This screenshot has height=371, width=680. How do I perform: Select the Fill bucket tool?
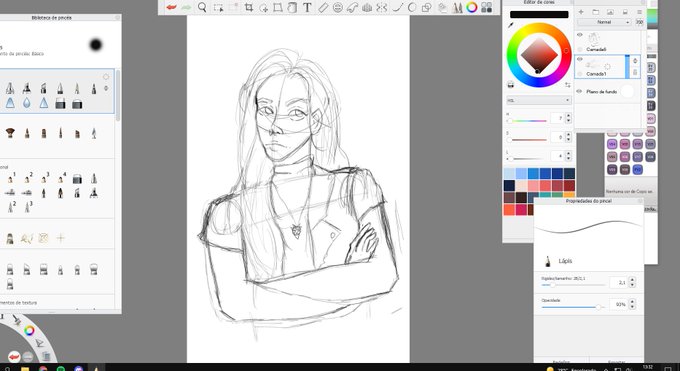pos(293,7)
